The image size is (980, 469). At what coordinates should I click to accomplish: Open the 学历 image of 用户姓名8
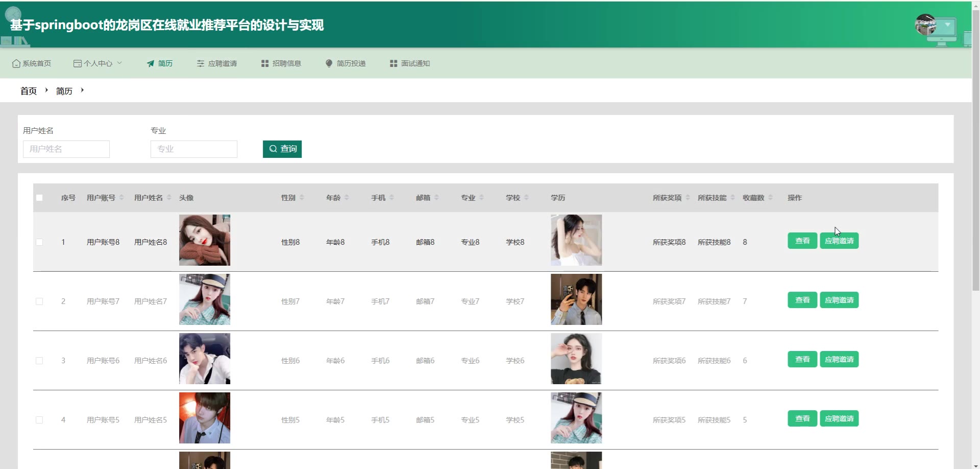pyautogui.click(x=576, y=240)
